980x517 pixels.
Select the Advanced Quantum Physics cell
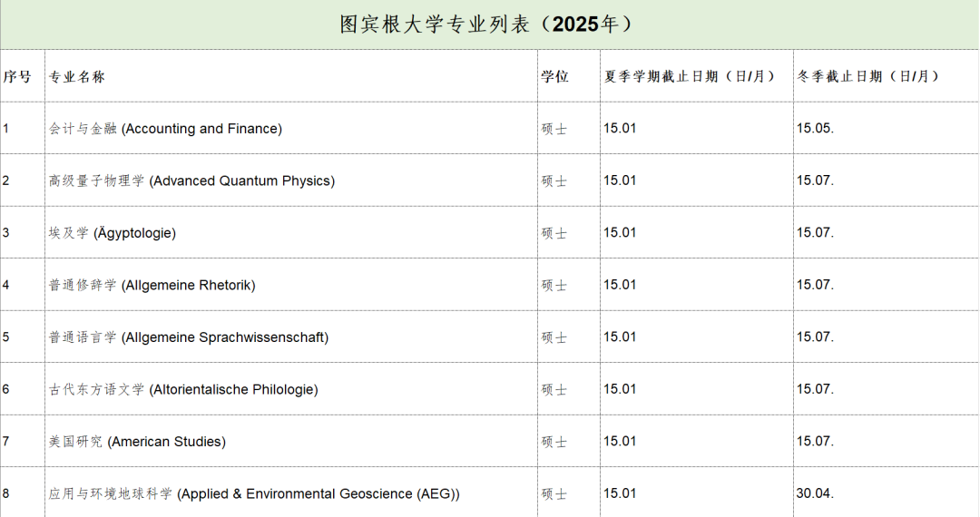pyautogui.click(x=192, y=180)
